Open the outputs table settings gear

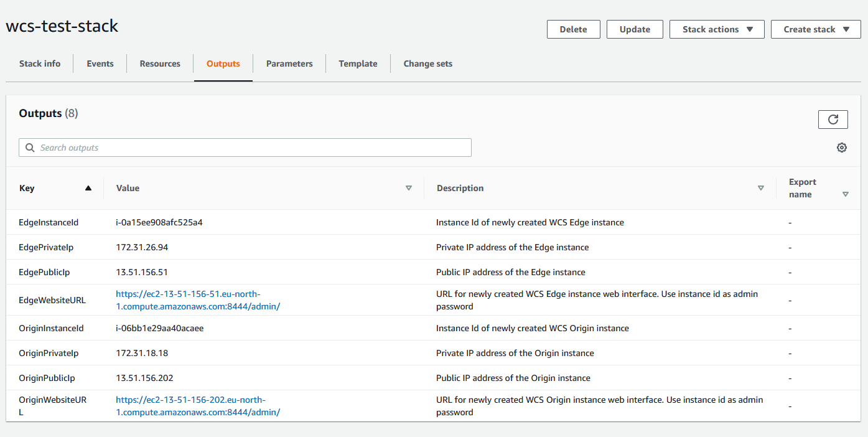coord(841,148)
